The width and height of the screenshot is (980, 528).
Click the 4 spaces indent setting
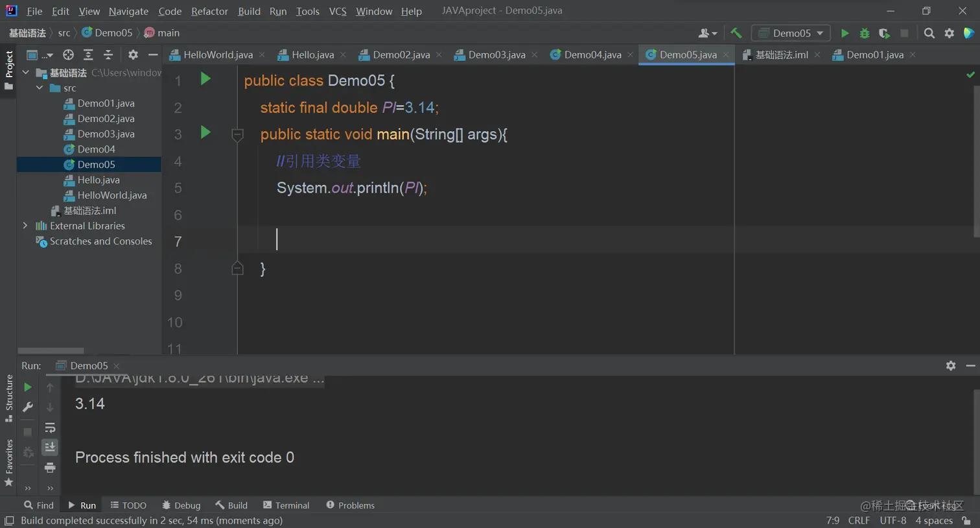tap(934, 521)
